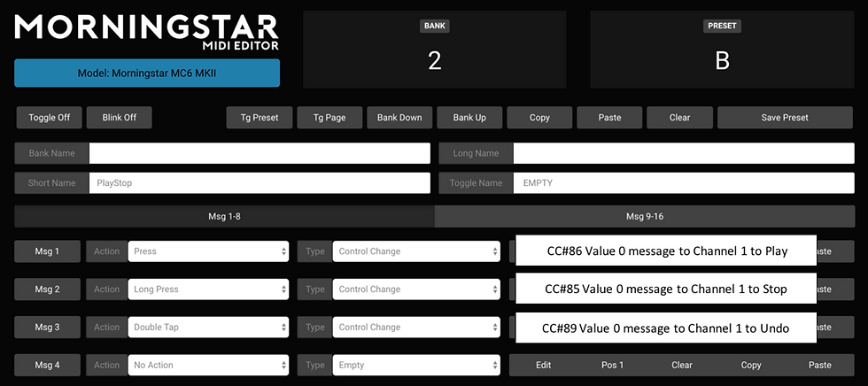Screen dimensions: 868x386
Task: Click the Msg 2 label button
Action: (x=47, y=289)
